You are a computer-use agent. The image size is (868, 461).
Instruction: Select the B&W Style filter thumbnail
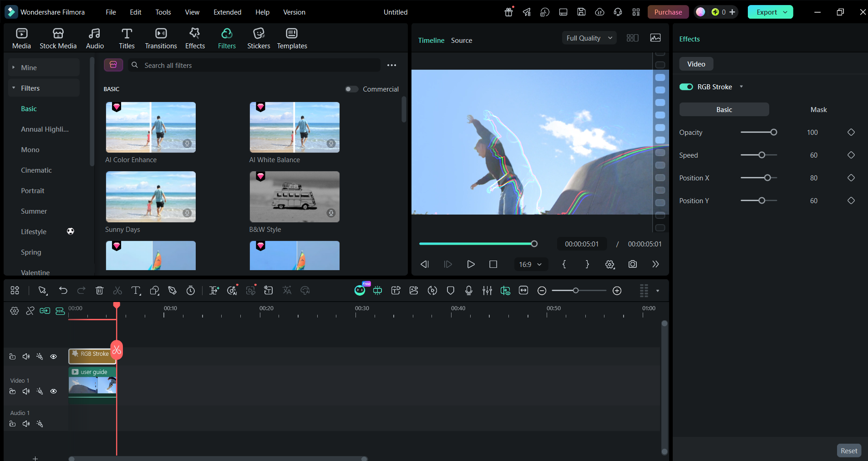[x=294, y=197]
